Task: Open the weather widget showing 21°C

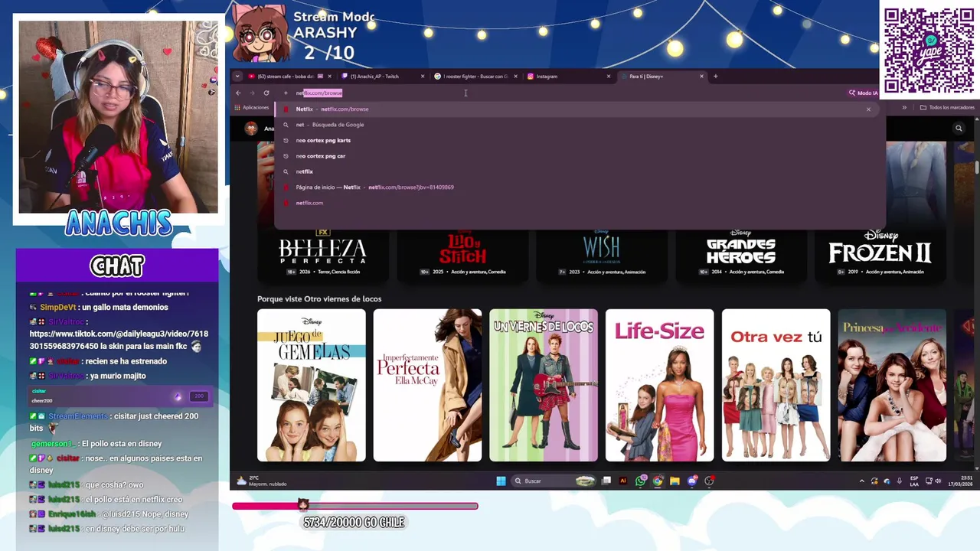Action: pyautogui.click(x=261, y=481)
